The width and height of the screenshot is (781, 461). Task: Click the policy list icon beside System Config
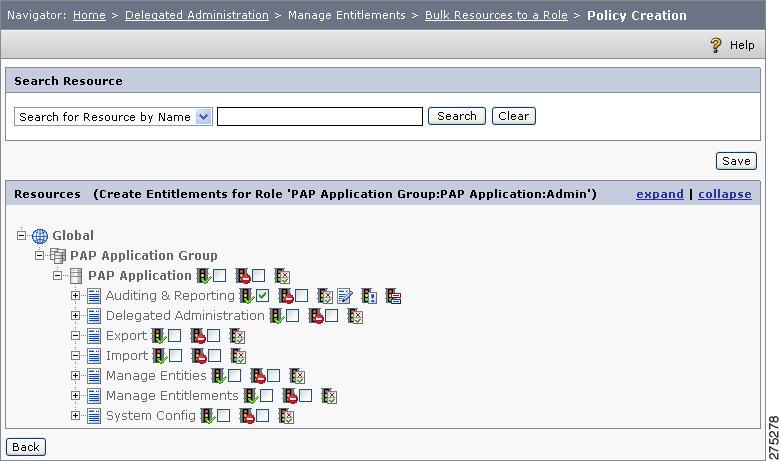coord(286,416)
